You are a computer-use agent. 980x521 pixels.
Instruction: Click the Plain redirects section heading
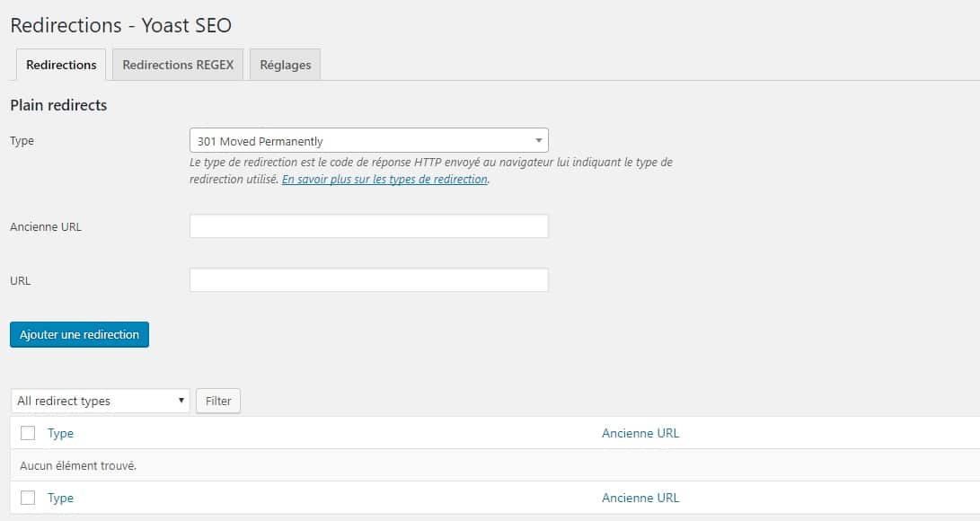(57, 105)
